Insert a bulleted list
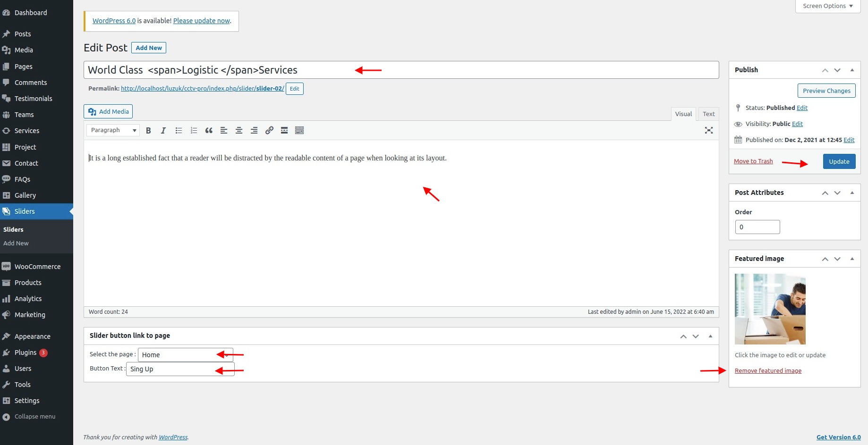868x445 pixels. click(x=179, y=131)
